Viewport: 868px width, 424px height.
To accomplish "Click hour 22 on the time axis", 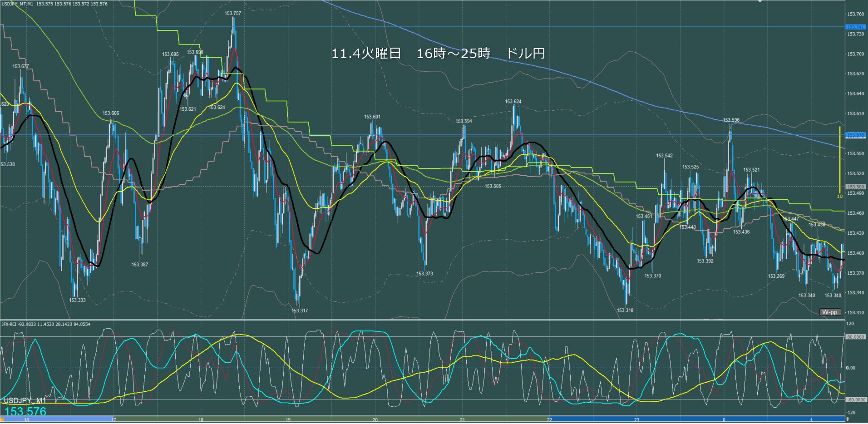I will pyautogui.click(x=549, y=420).
